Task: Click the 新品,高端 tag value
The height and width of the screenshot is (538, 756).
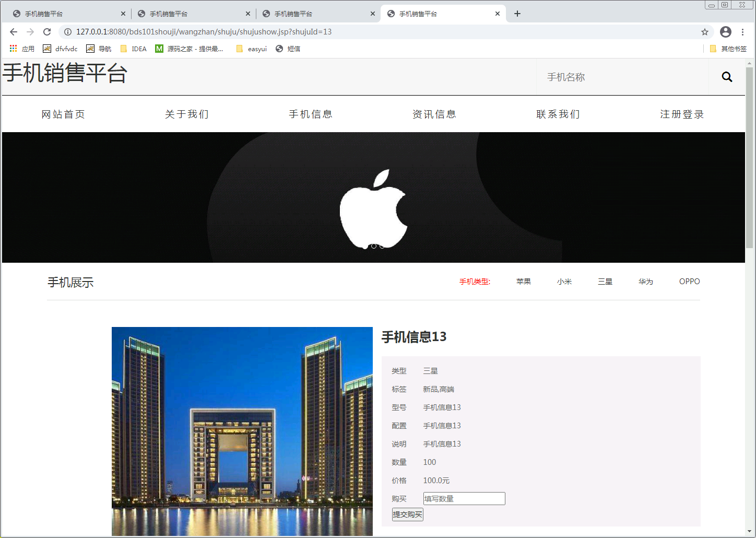Action: click(x=439, y=389)
